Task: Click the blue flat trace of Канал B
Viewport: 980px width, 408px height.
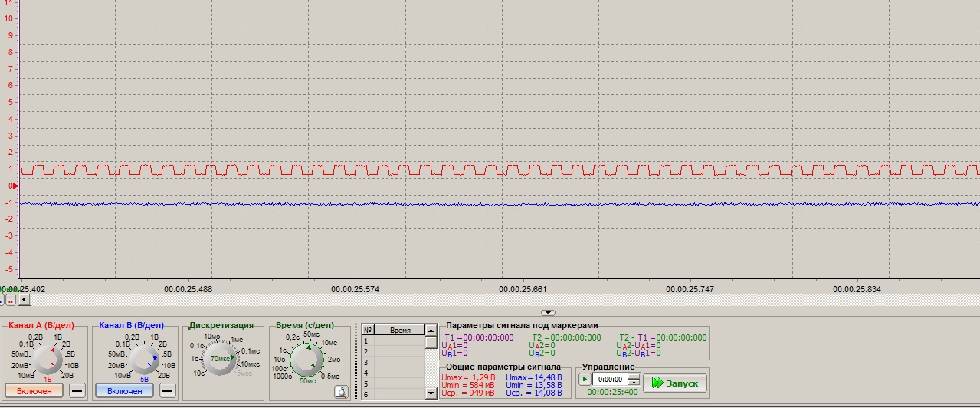Action: point(499,204)
